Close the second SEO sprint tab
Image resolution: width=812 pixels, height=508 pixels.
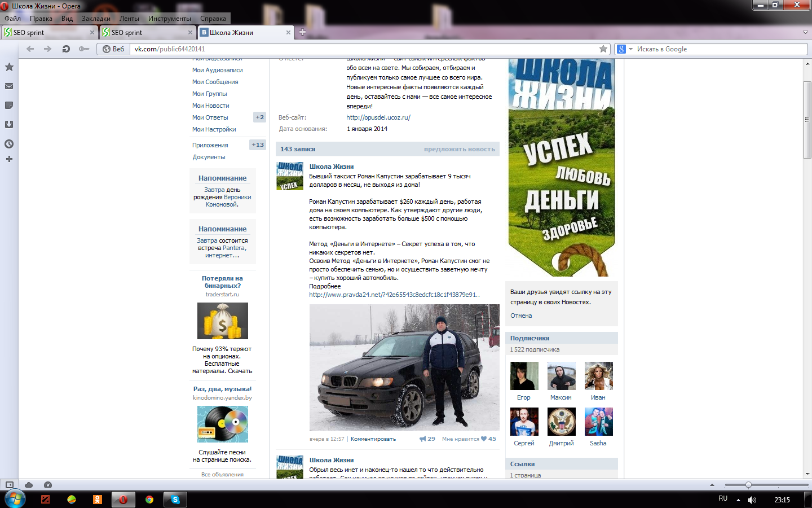tap(190, 33)
